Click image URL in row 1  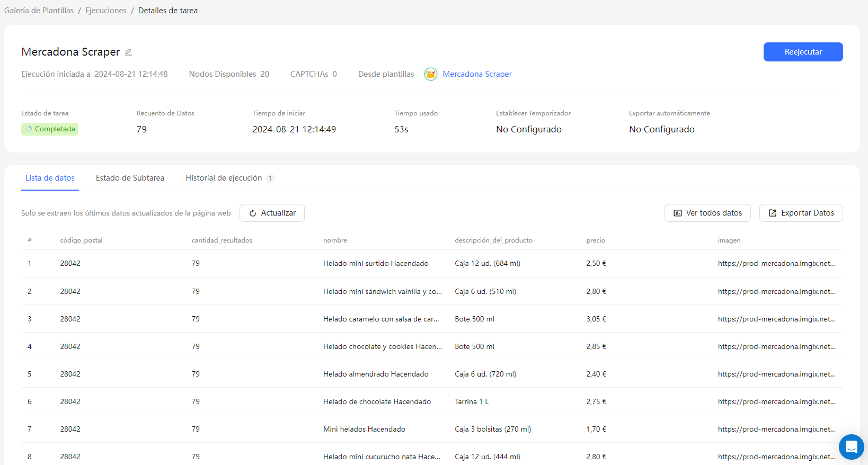tap(777, 263)
